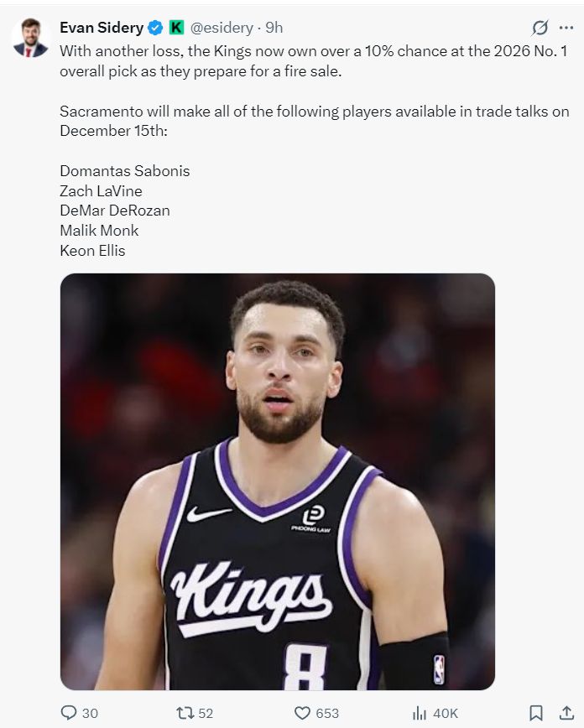Open the three-dot more options menu
This screenshot has width=584, height=728.
click(x=566, y=28)
